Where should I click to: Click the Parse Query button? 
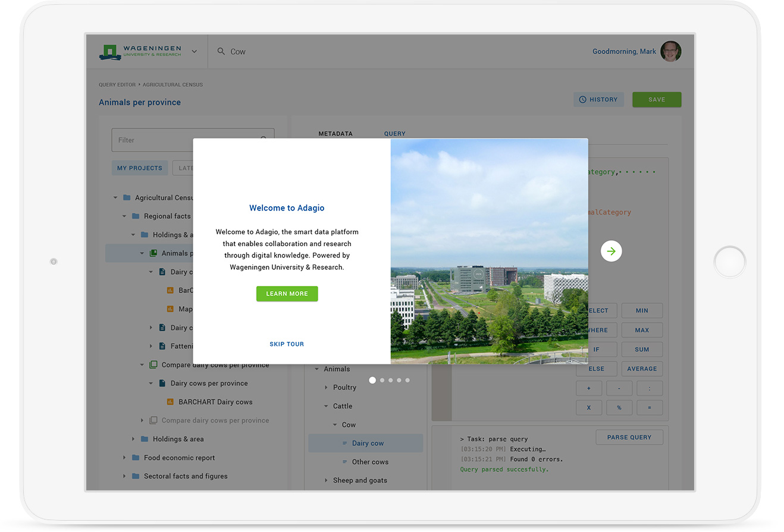point(629,437)
